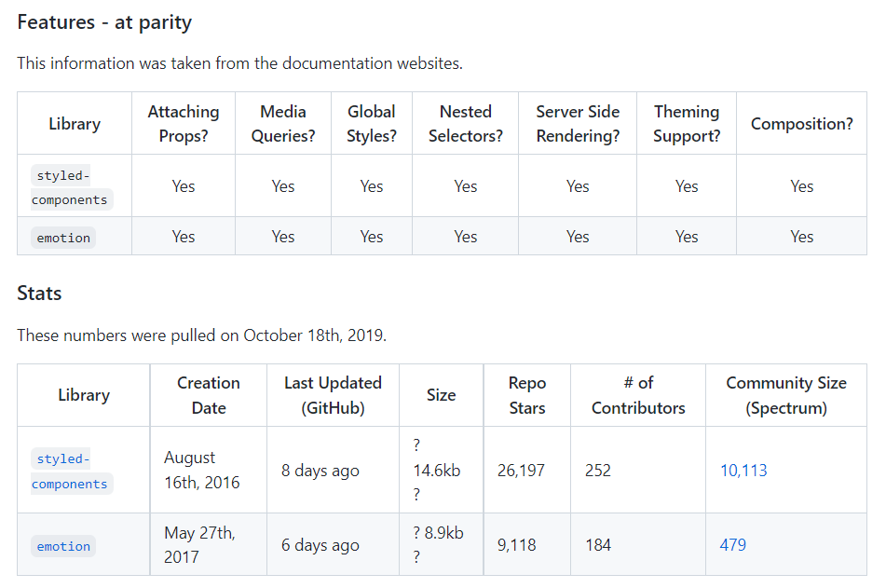886x588 pixels.
Task: Click the 'Repo Stars' column header
Action: [527, 395]
